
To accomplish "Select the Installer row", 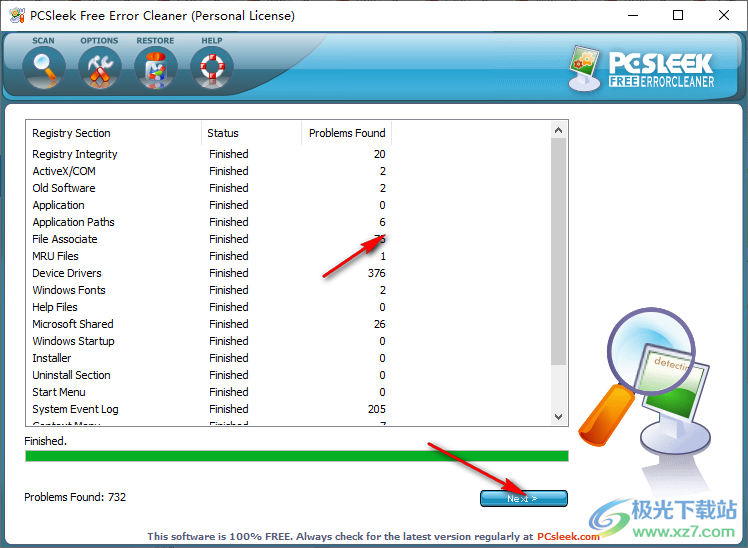I will click(x=209, y=358).
